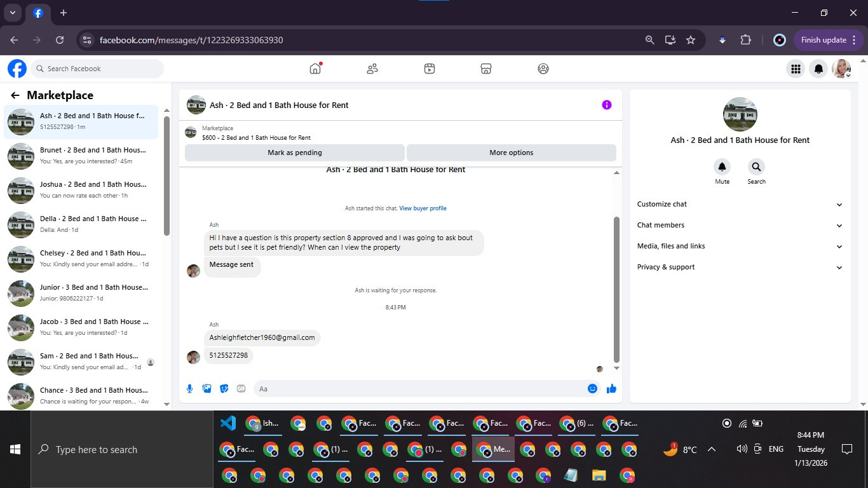The width and height of the screenshot is (868, 488).
Task: Open the Friends icon in top nav
Action: coord(372,69)
